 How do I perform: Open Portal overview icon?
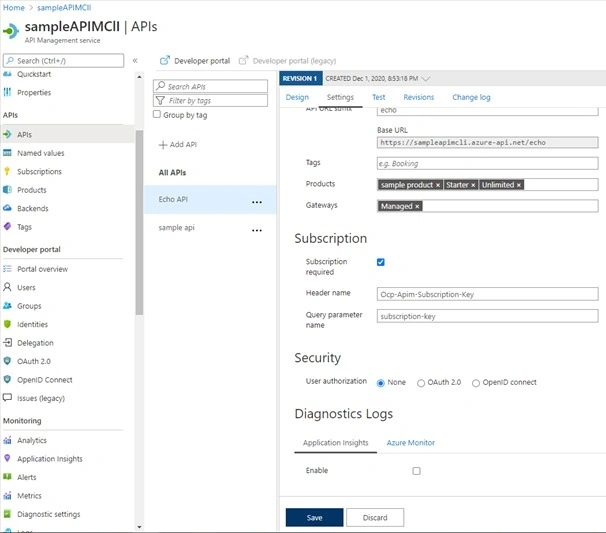(x=7, y=269)
